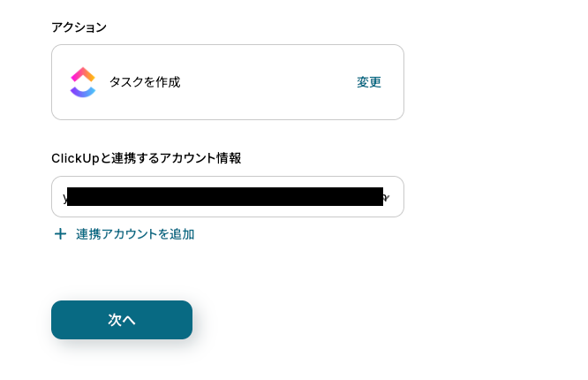Click the plus icon beside 連携アカウントを追加
The width and height of the screenshot is (588, 380).
coord(60,234)
